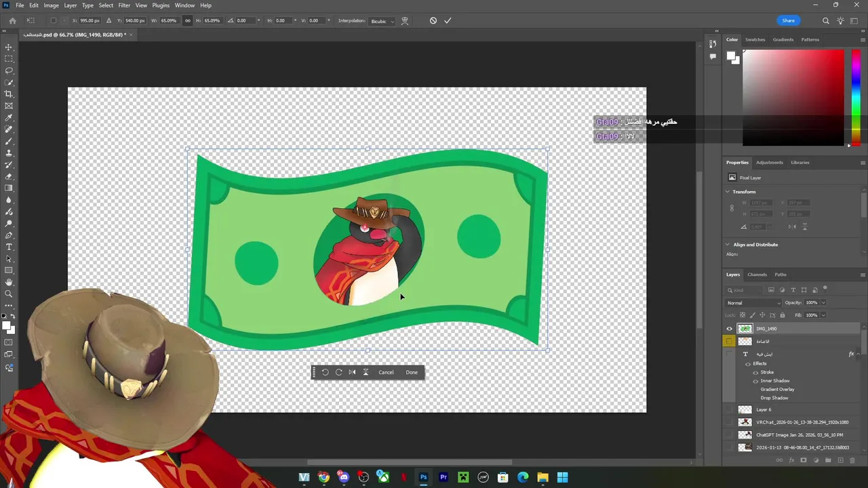Screen dimensions: 868x488
Task: Open the Layers panel menu
Action: 863,274
